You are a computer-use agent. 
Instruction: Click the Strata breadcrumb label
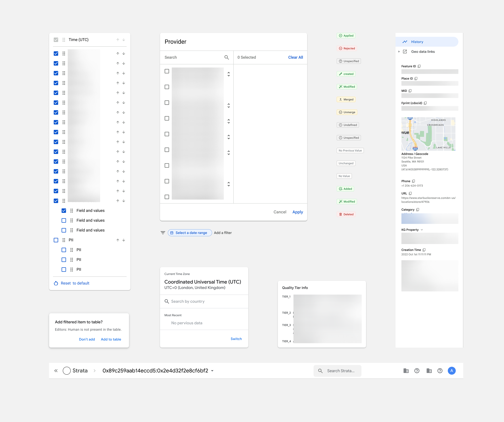coord(80,371)
